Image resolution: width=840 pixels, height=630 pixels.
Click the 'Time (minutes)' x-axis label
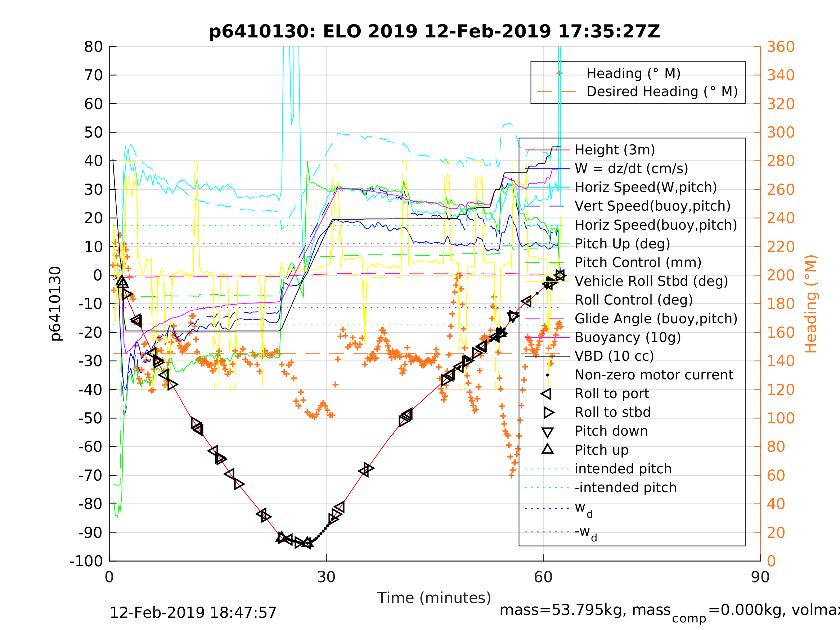pyautogui.click(x=434, y=598)
